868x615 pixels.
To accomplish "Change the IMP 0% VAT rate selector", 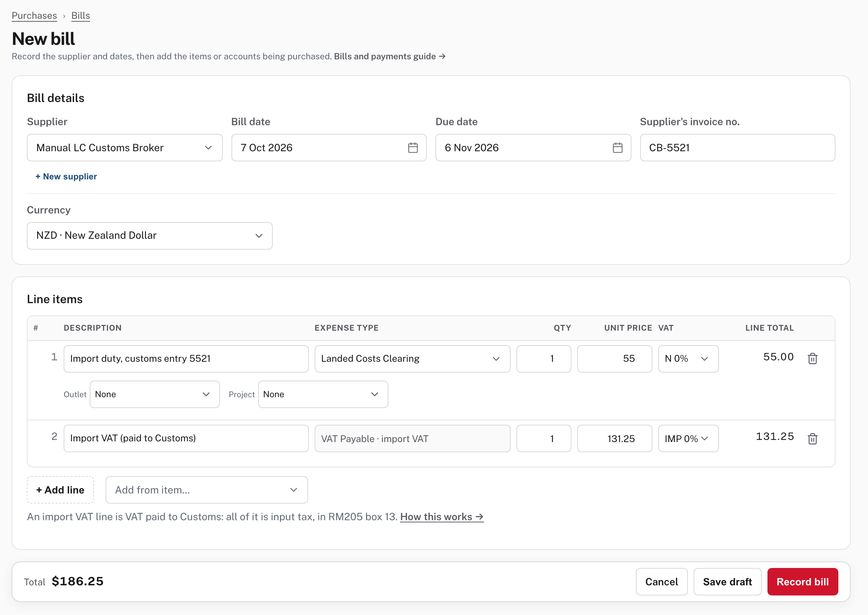I will tap(688, 438).
